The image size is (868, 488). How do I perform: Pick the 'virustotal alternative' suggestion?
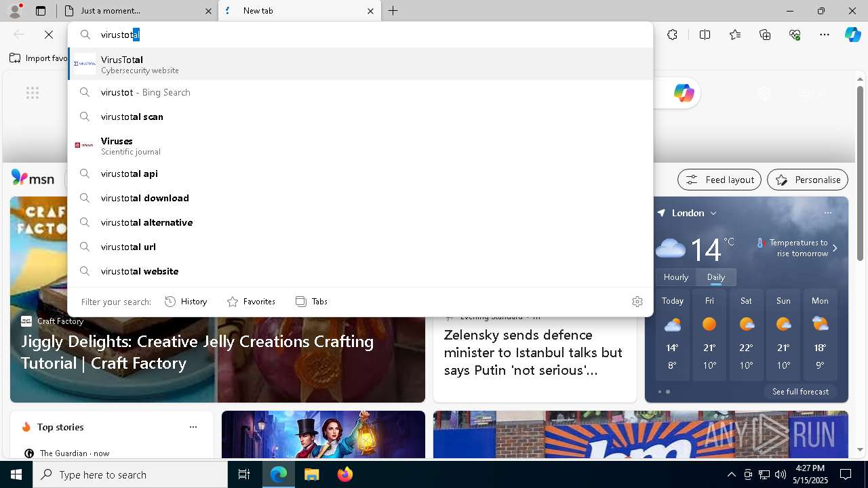(360, 222)
